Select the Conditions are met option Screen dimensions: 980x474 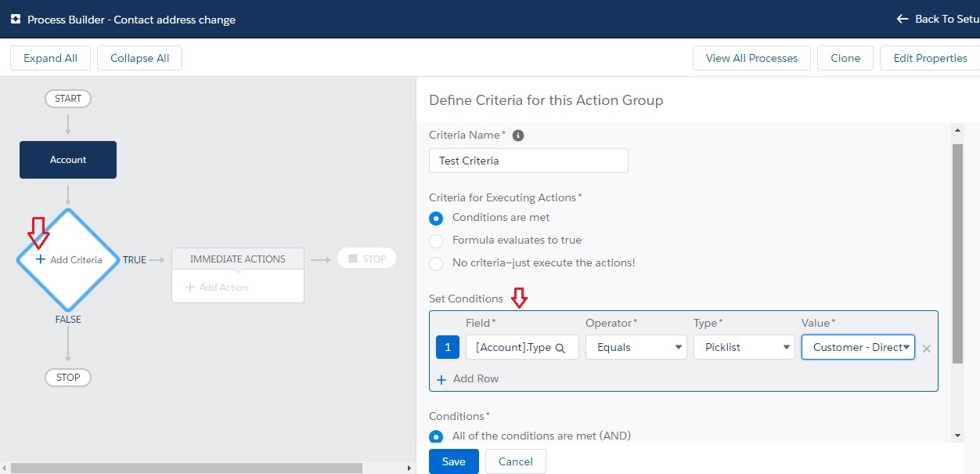(436, 217)
